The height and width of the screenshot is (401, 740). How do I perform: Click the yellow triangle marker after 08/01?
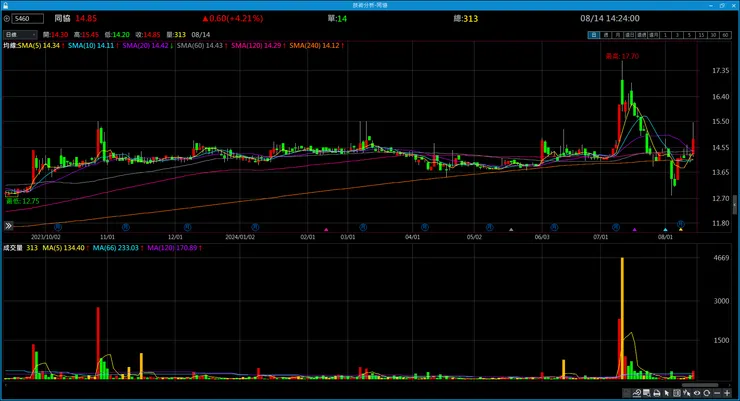(681, 229)
